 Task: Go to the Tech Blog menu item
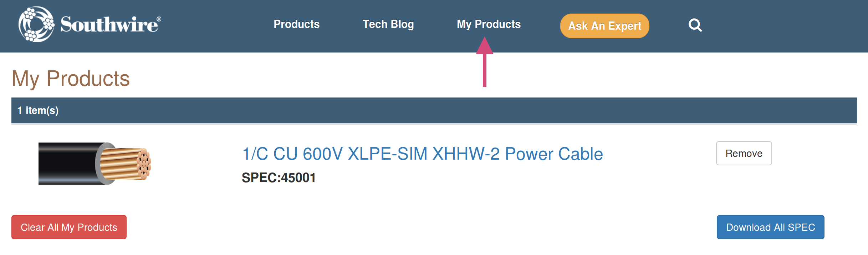pos(388,24)
